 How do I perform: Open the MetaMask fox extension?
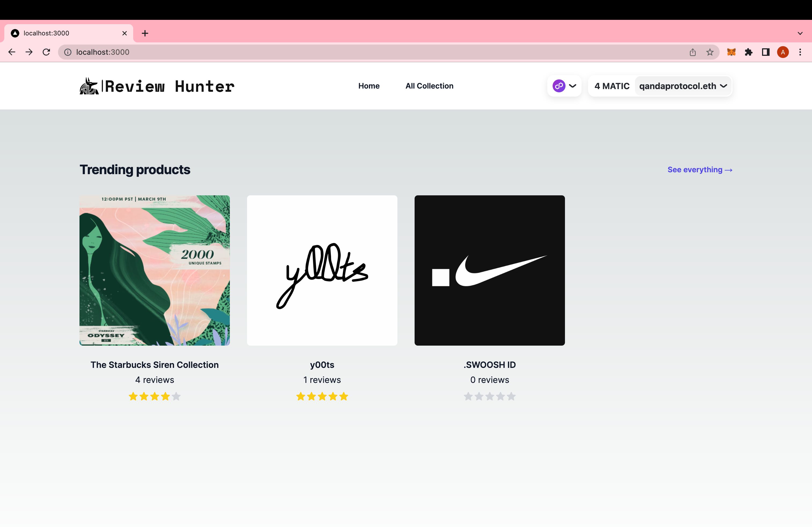tap(731, 52)
